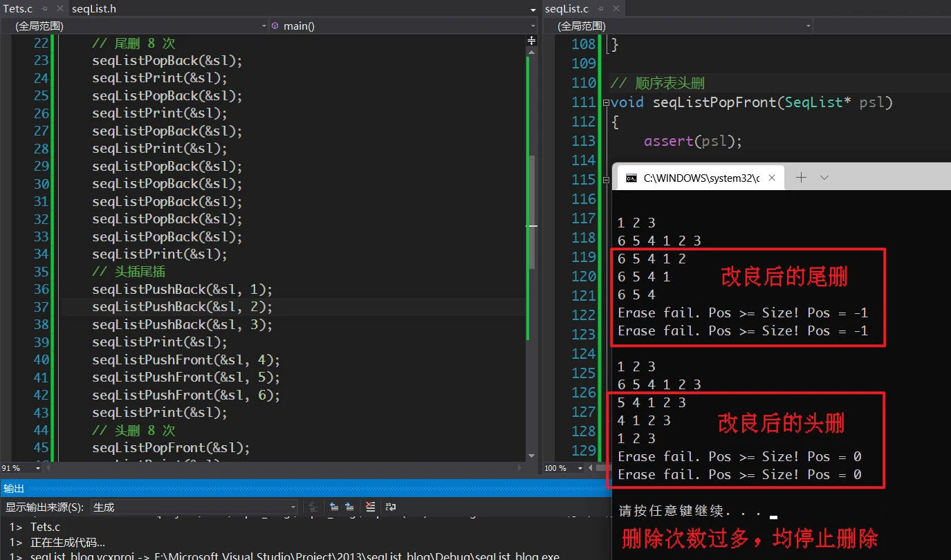Activate the Tets.c tab
The height and width of the screenshot is (560, 951).
(18, 9)
